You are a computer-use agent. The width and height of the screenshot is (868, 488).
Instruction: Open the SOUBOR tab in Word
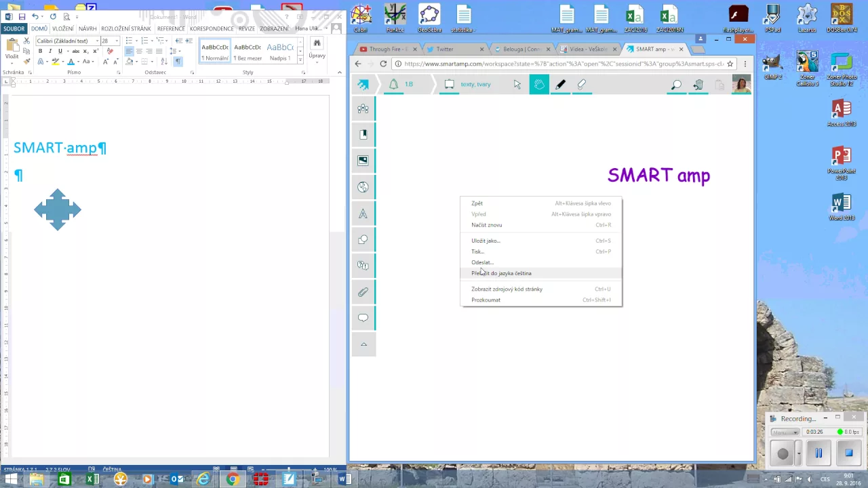pyautogui.click(x=14, y=28)
